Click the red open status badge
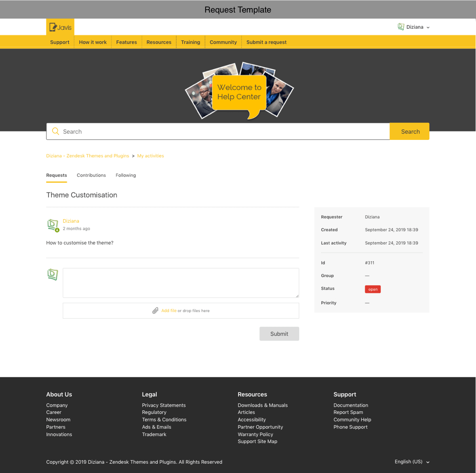Screen dimensions: 476x473 click(x=373, y=289)
